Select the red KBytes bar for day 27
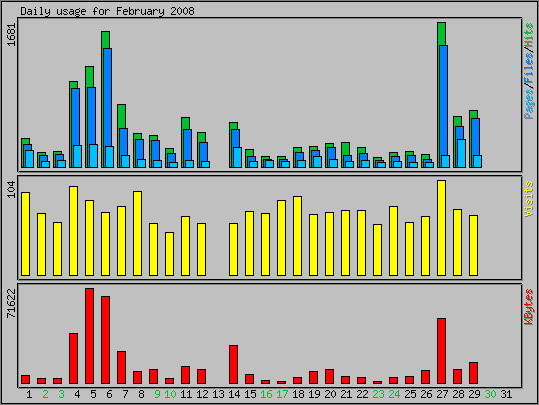 [441, 351]
